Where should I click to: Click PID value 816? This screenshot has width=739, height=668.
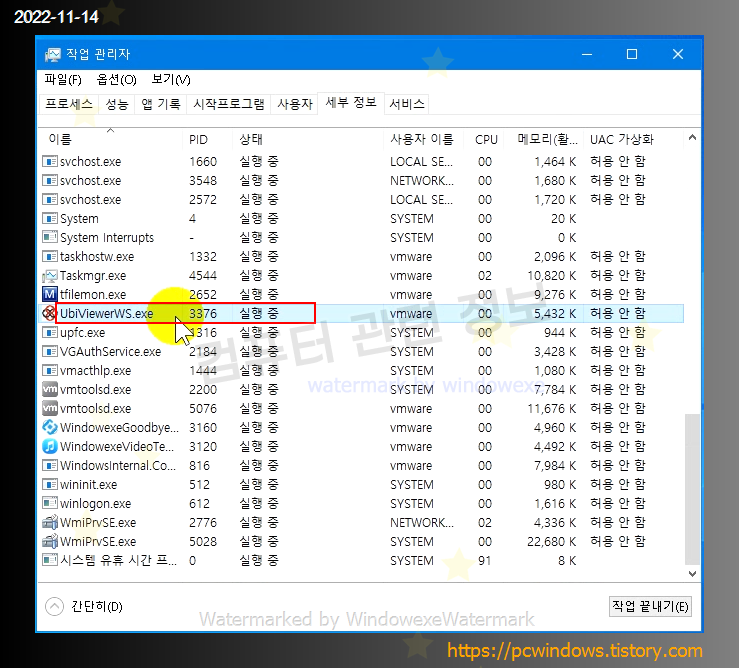click(199, 465)
